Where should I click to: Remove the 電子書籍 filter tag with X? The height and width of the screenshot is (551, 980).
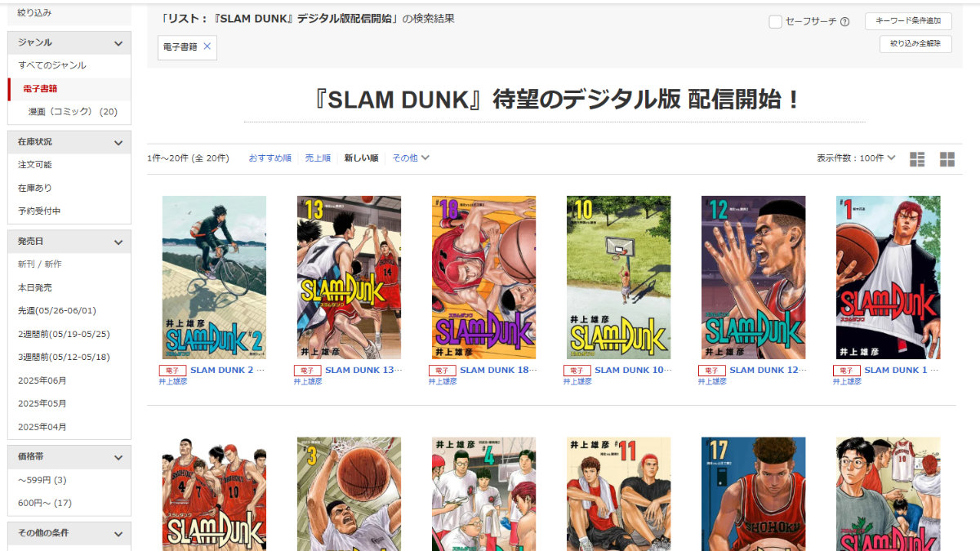pyautogui.click(x=207, y=47)
